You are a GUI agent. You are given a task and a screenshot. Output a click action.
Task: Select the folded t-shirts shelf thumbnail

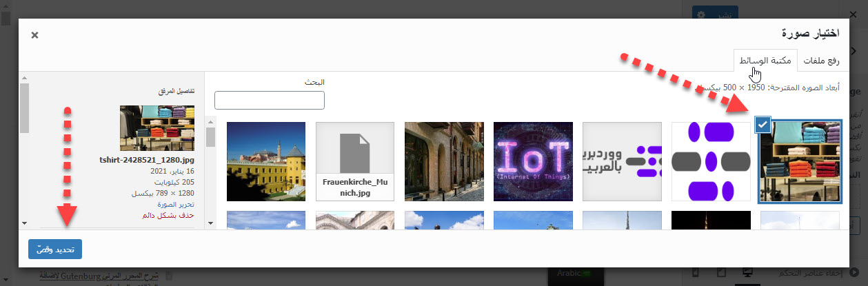point(800,161)
